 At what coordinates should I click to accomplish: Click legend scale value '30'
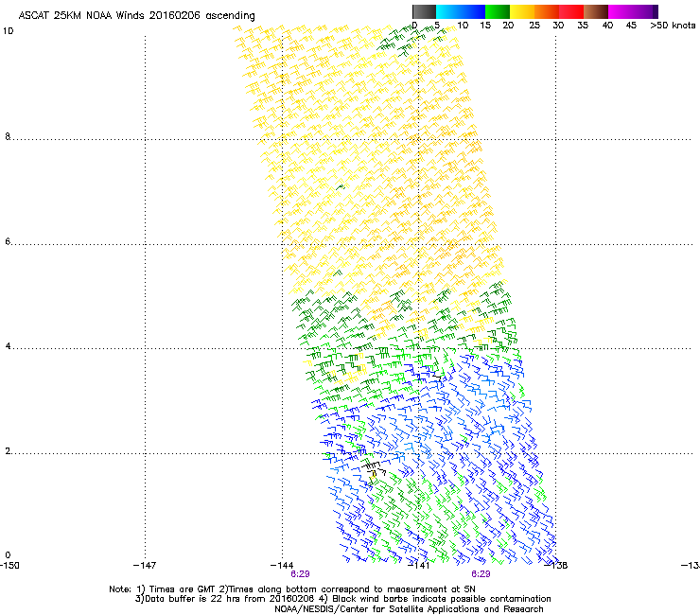tap(558, 26)
